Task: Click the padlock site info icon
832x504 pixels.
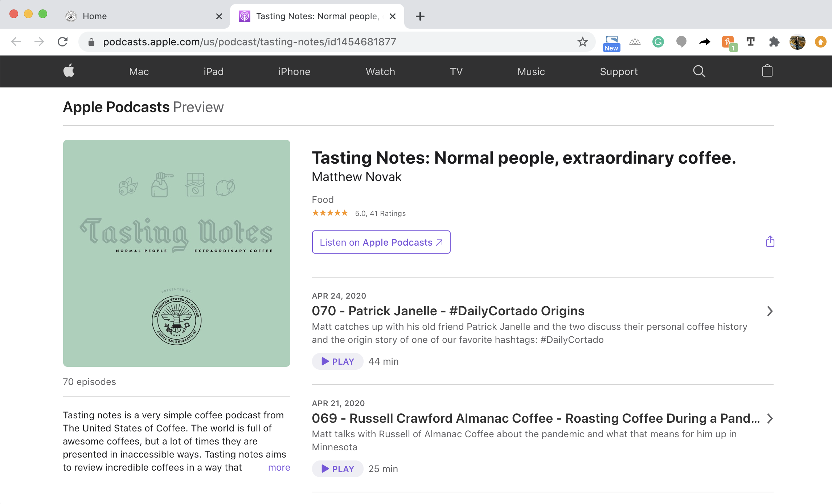Action: (91, 42)
